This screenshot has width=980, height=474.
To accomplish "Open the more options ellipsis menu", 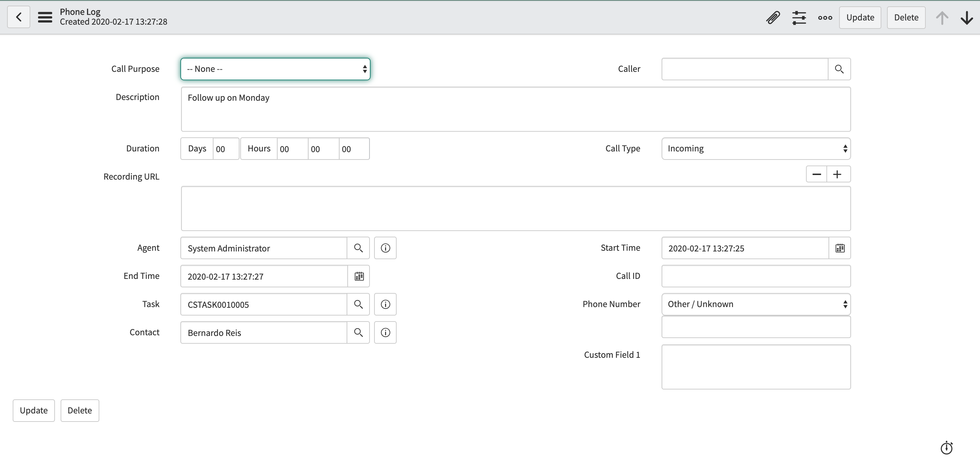I will click(x=824, y=17).
